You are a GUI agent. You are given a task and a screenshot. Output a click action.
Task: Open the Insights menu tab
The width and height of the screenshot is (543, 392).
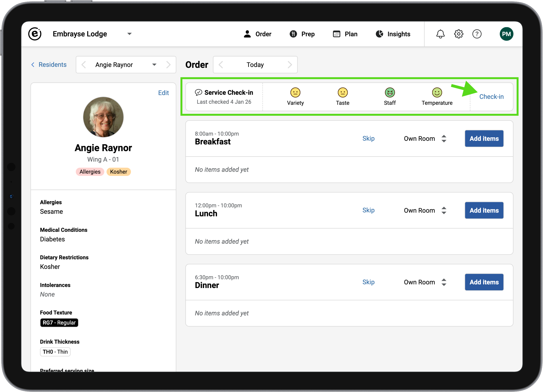tap(393, 34)
